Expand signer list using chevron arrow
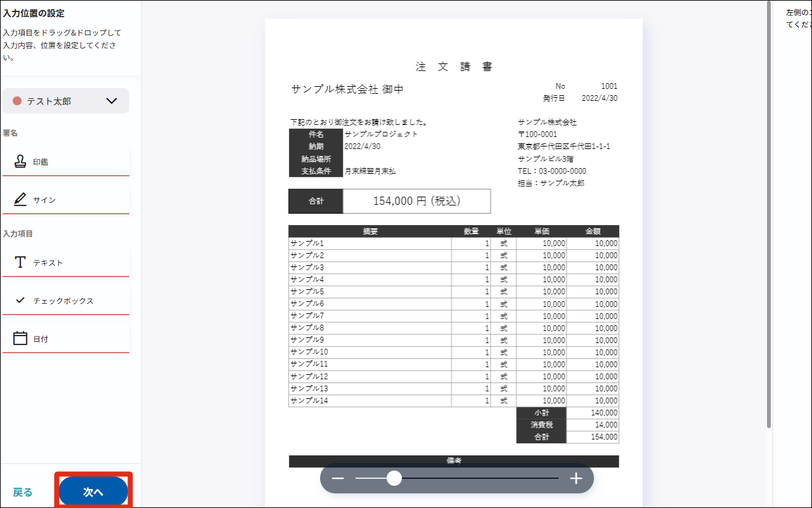The width and height of the screenshot is (812, 508). 112,101
